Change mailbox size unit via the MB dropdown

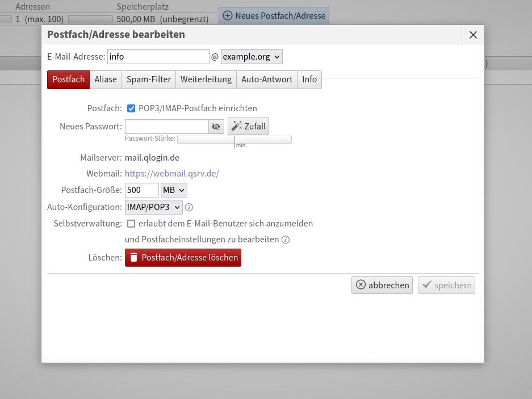(173, 190)
